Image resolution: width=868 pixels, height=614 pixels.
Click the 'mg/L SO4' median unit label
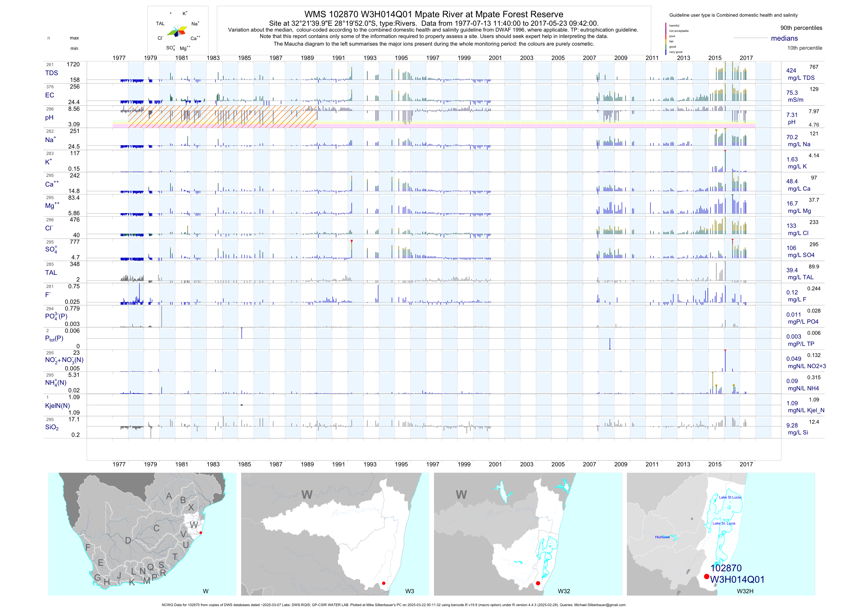pyautogui.click(x=801, y=255)
